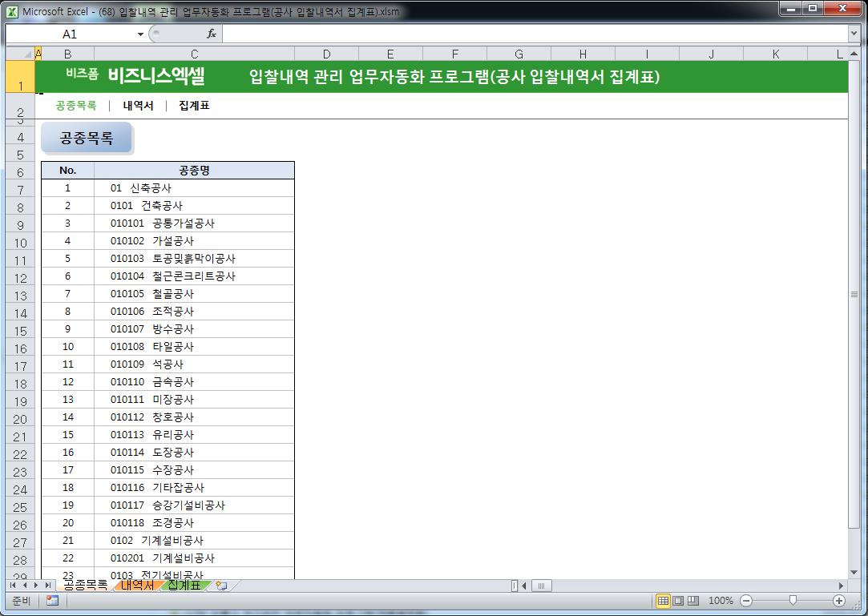868x616 pixels.
Task: Select column K header
Action: (x=776, y=54)
